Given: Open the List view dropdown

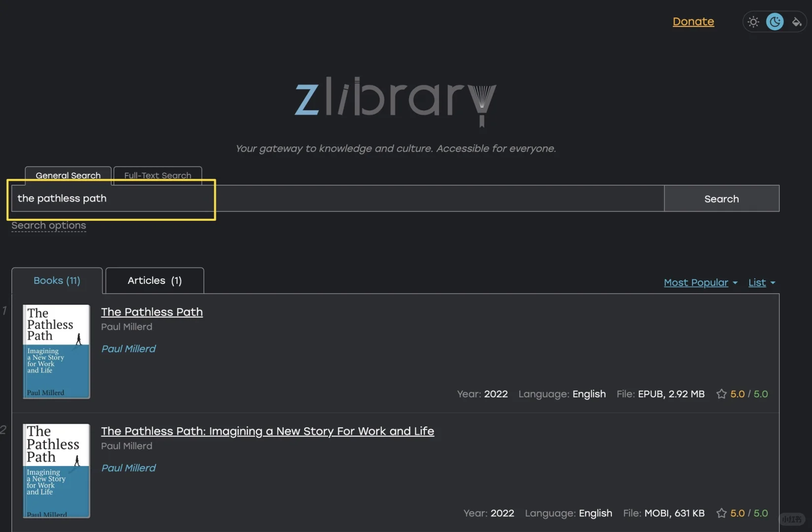Looking at the screenshot, I should click(762, 283).
